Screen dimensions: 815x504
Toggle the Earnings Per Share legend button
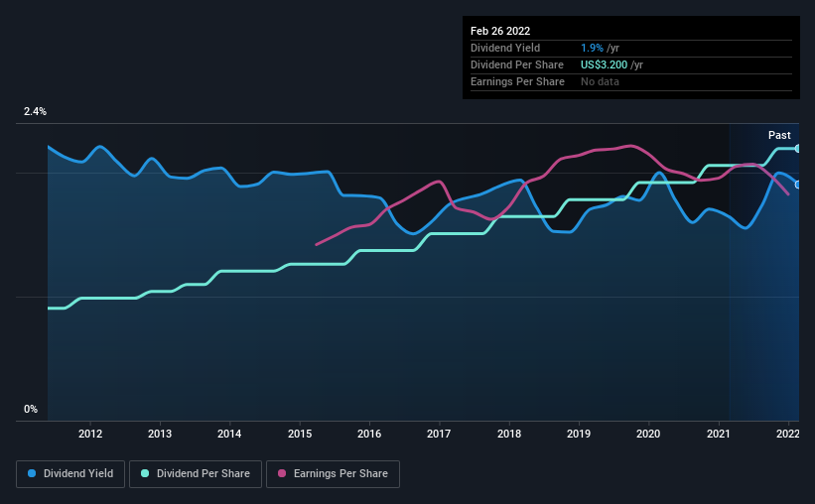click(333, 474)
